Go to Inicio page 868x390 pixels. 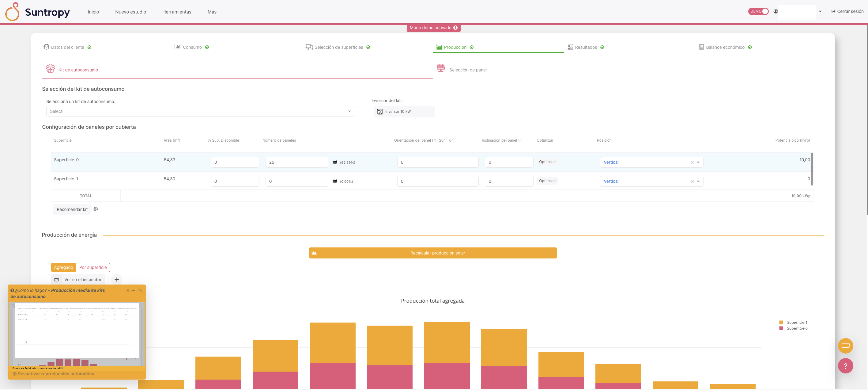pyautogui.click(x=93, y=12)
